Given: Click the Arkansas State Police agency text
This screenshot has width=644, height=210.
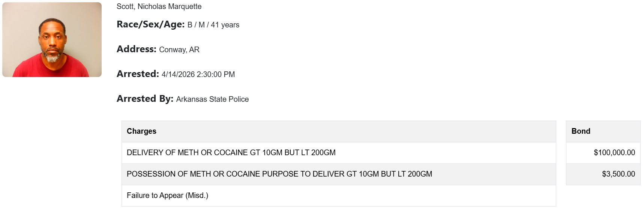Looking at the screenshot, I should tap(212, 99).
